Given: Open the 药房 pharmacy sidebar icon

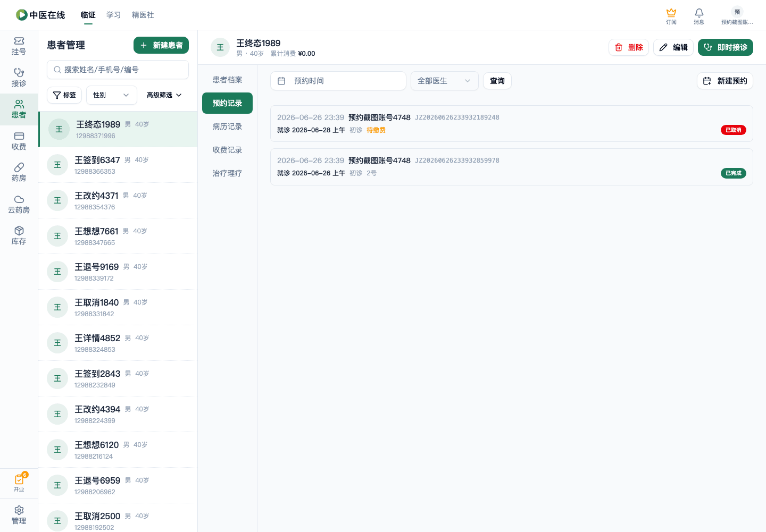Looking at the screenshot, I should pos(19,173).
